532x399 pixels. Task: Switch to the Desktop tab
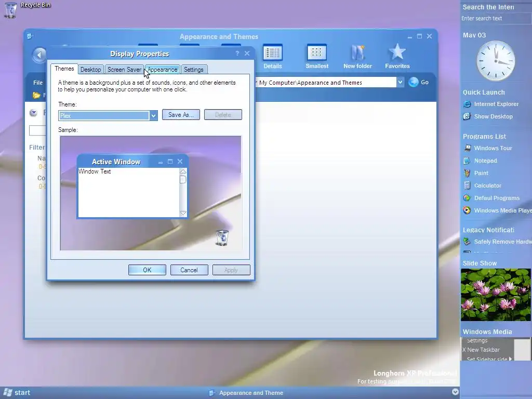pyautogui.click(x=90, y=69)
